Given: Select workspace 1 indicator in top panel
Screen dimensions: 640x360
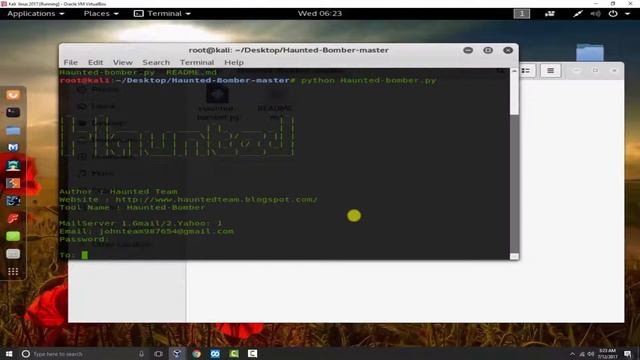Looking at the screenshot, I should pyautogui.click(x=522, y=13).
